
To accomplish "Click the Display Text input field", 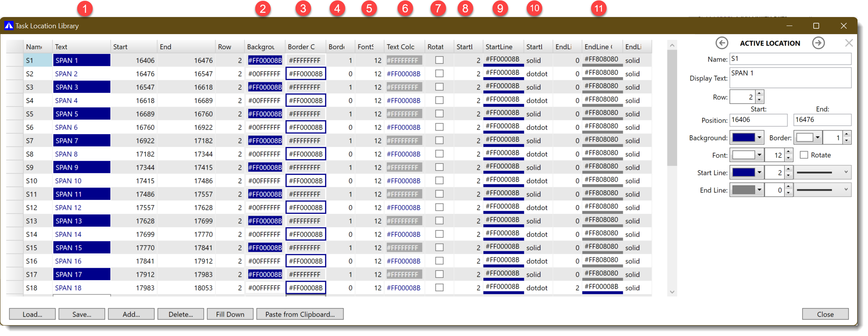I will [x=790, y=78].
